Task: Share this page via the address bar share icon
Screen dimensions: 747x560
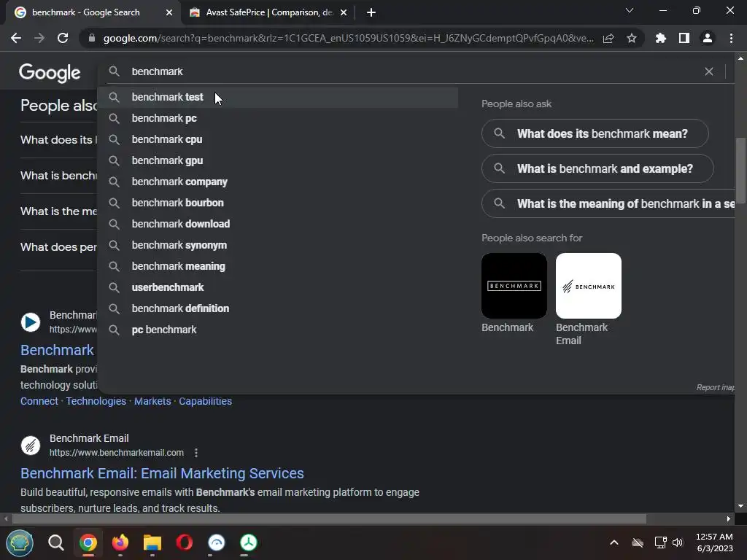Action: pyautogui.click(x=608, y=38)
